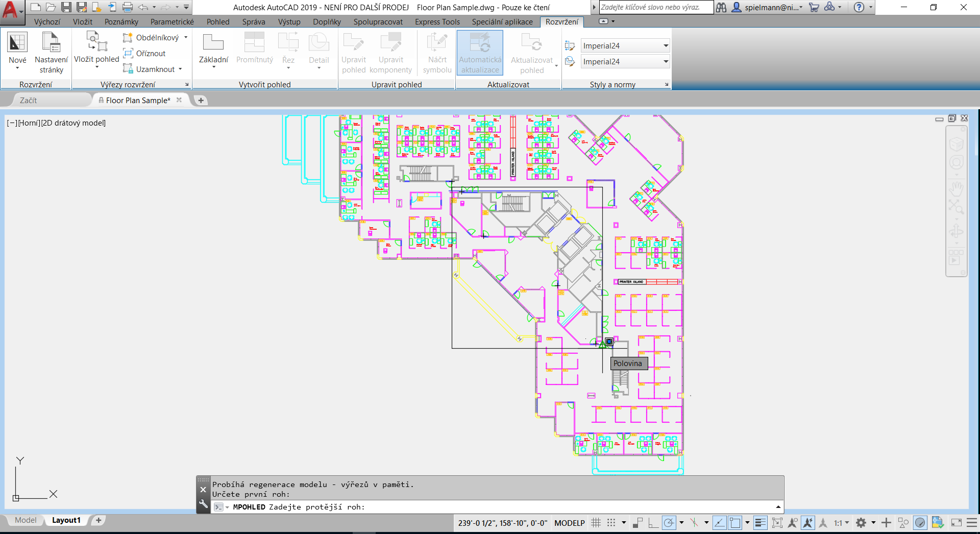Click Oříznout clip viewport tool
980x534 pixels.
tap(144, 53)
